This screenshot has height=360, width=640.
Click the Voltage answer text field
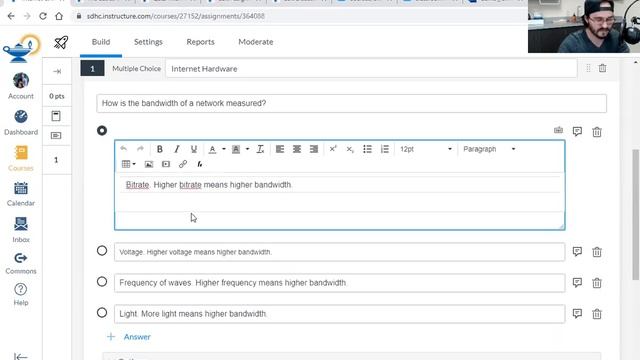point(340,252)
